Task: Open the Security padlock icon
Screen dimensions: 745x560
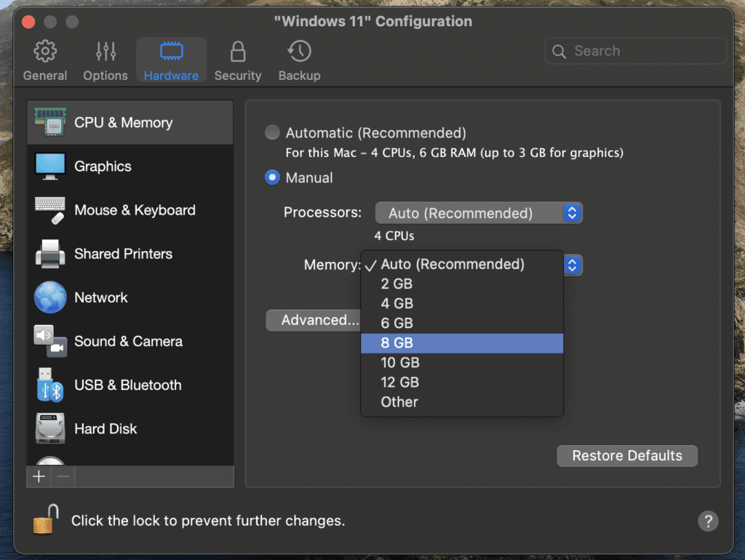Action: (x=238, y=52)
